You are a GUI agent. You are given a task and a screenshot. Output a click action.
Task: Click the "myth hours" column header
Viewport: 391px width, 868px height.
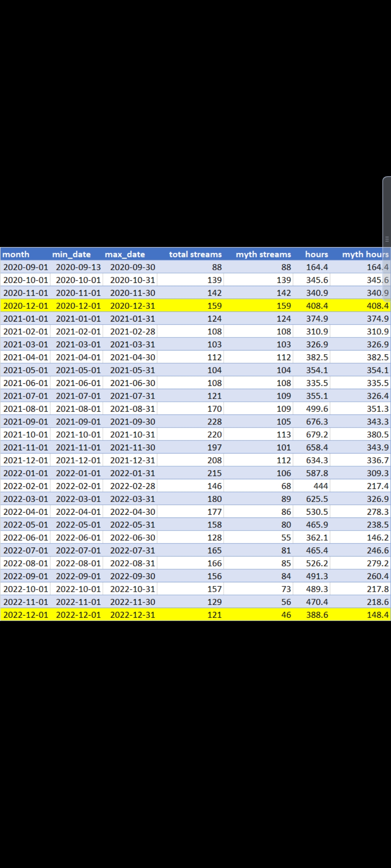(x=365, y=254)
